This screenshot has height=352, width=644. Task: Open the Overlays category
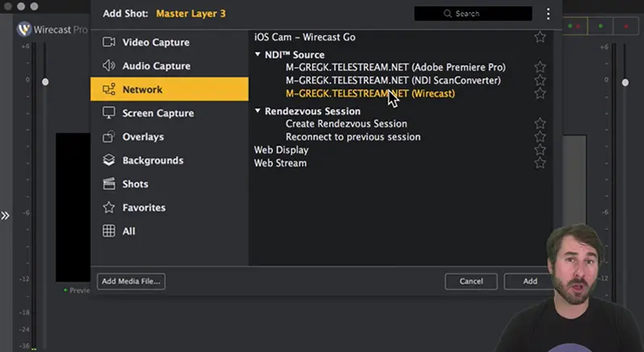[x=169, y=136]
